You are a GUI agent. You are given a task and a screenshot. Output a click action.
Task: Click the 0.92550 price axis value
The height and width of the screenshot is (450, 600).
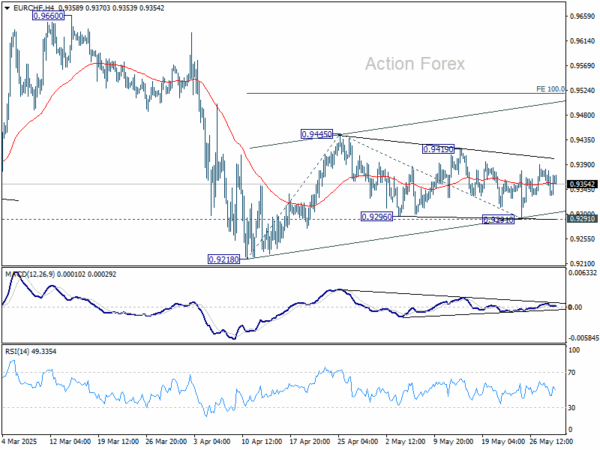pos(582,239)
